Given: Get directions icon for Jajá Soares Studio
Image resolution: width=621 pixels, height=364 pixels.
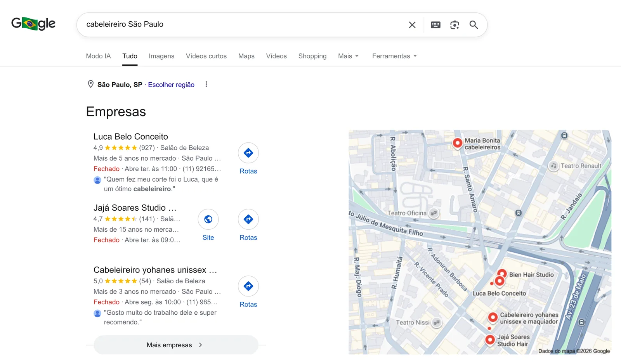Looking at the screenshot, I should [x=248, y=219].
